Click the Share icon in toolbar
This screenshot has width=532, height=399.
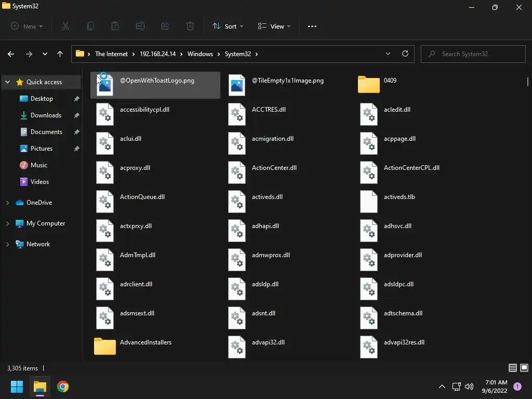pyautogui.click(x=165, y=26)
